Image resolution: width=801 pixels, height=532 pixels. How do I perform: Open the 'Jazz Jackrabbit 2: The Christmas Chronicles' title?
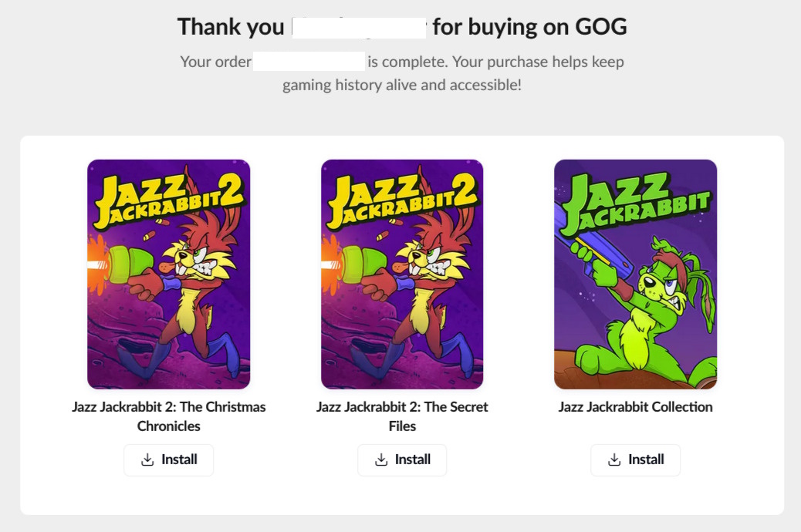pos(168,416)
